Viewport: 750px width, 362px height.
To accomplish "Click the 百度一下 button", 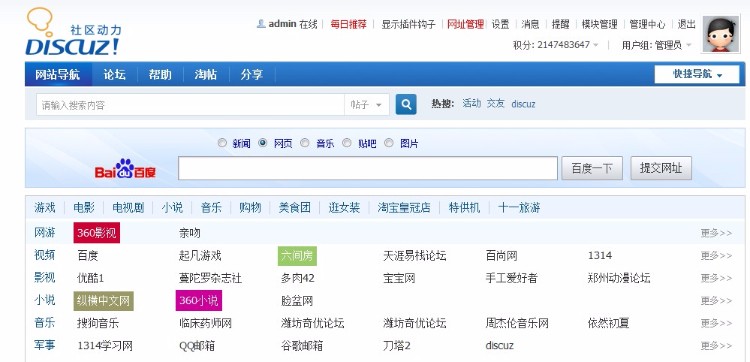I will [x=592, y=168].
